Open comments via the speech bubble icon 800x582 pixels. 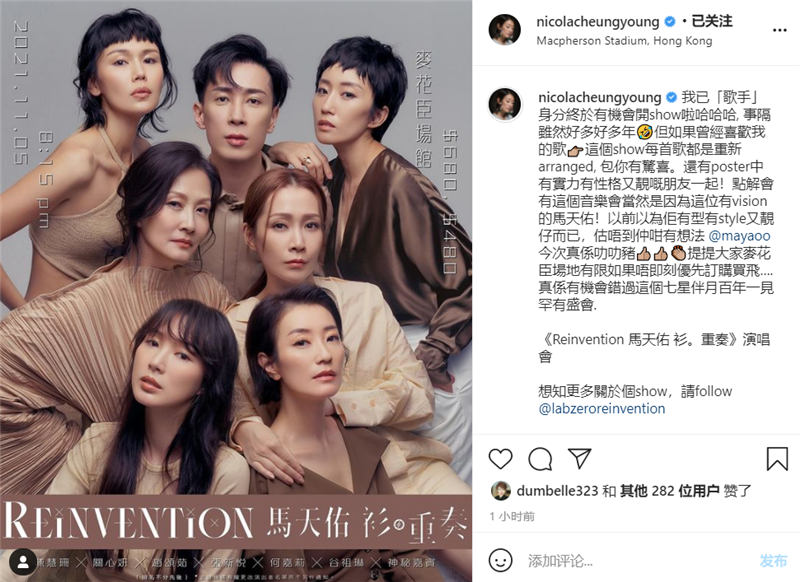pyautogui.click(x=540, y=459)
